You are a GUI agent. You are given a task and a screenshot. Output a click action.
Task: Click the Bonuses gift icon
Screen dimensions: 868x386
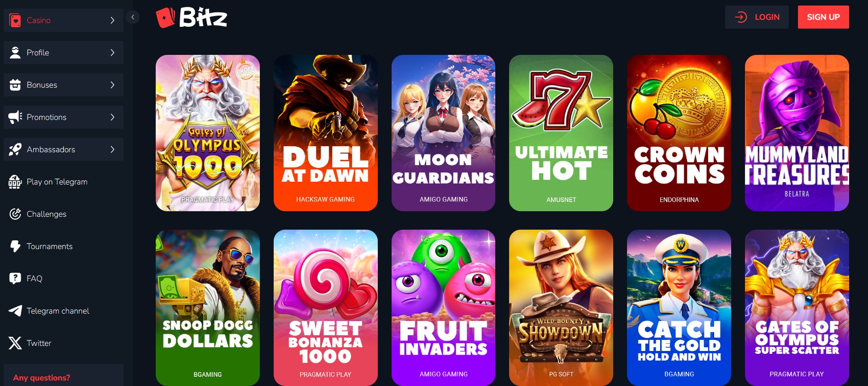pyautogui.click(x=15, y=85)
